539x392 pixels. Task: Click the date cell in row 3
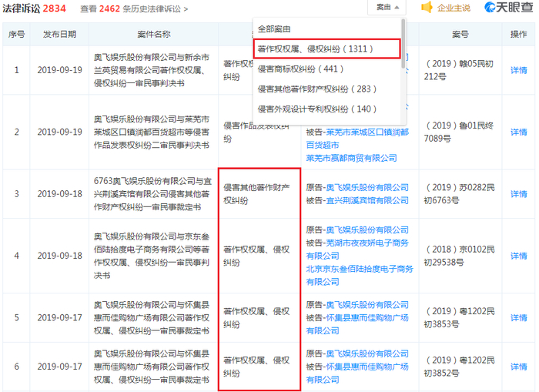[x=60, y=194]
